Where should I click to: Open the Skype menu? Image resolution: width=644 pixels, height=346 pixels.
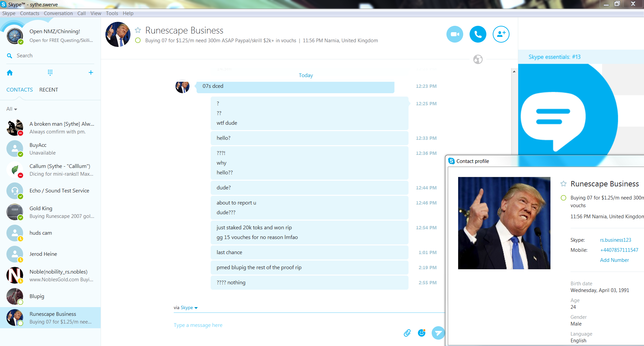9,13
